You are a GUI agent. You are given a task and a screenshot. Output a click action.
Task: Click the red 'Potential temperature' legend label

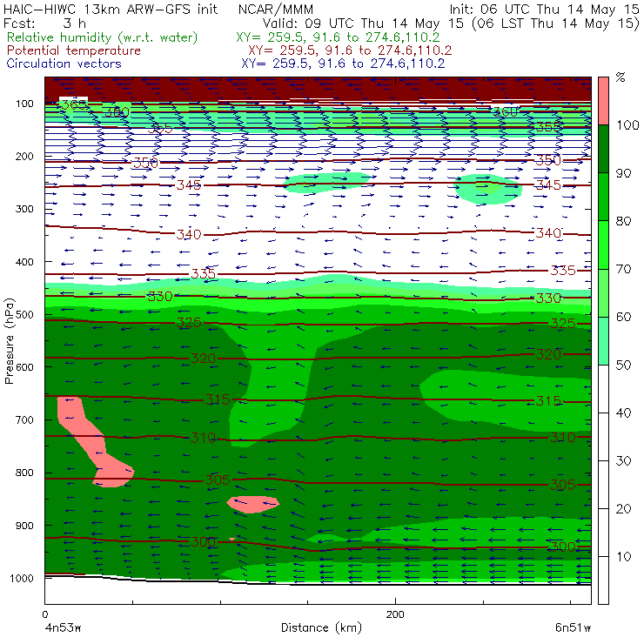74,50
